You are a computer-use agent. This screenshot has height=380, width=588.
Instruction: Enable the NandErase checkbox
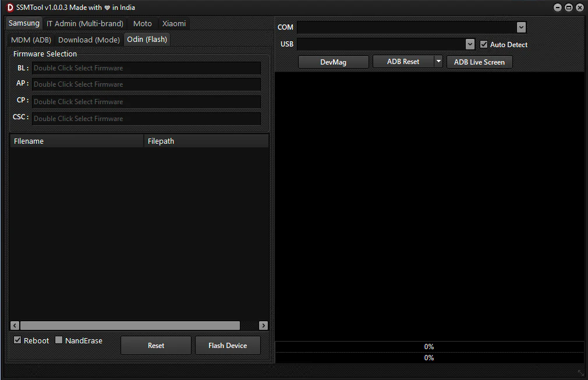59,340
